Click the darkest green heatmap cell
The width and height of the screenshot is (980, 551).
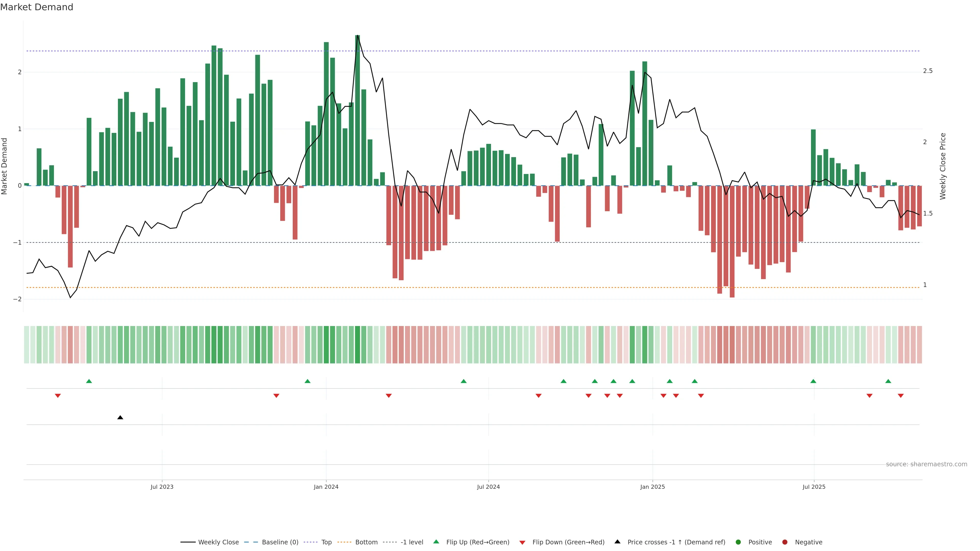(358, 345)
